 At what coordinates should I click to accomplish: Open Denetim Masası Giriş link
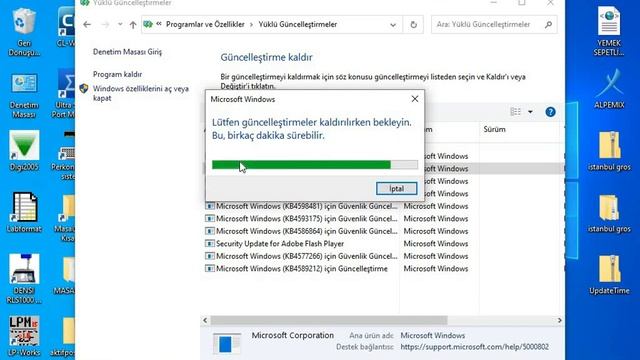tap(127, 52)
